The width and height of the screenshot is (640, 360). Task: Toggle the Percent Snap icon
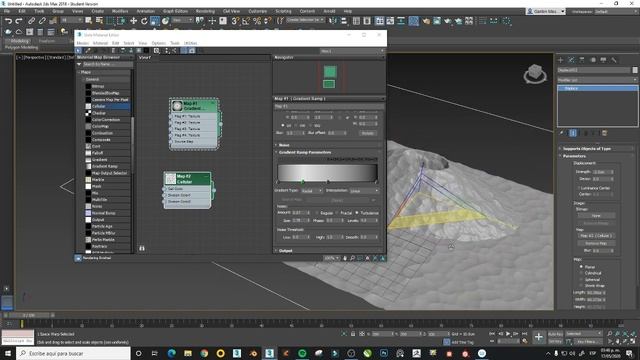tap(257, 21)
